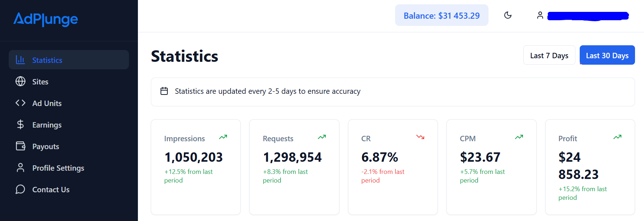Click the +15.2% from last period text
The image size is (644, 221).
point(583,193)
